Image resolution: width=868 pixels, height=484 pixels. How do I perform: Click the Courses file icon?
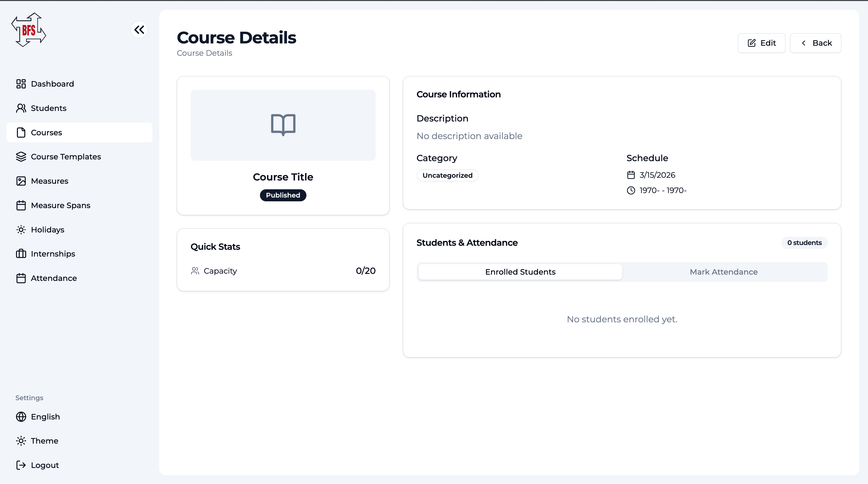[21, 132]
